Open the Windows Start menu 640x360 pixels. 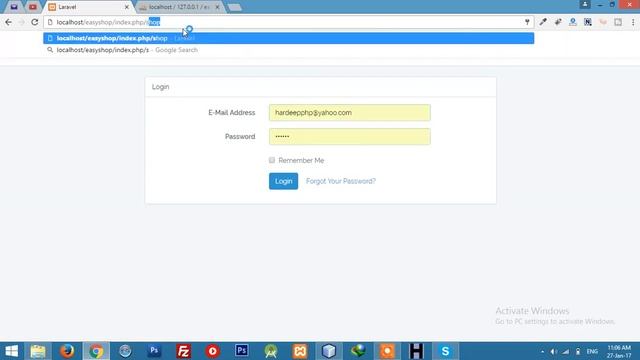11,351
